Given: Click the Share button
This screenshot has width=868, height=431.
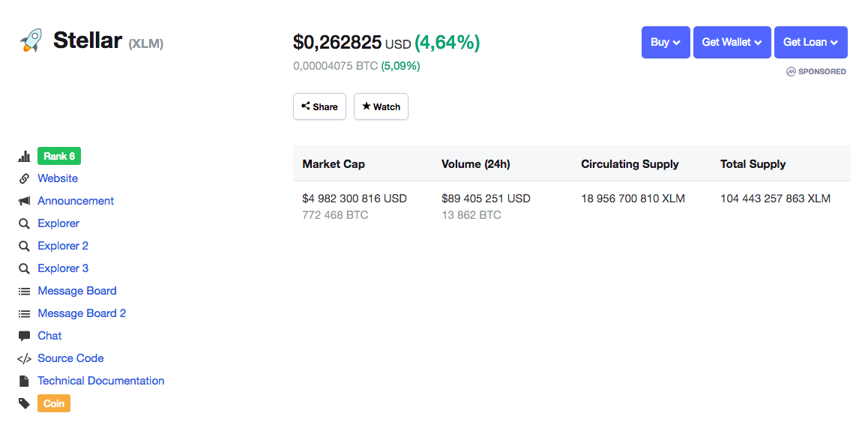Looking at the screenshot, I should (319, 106).
